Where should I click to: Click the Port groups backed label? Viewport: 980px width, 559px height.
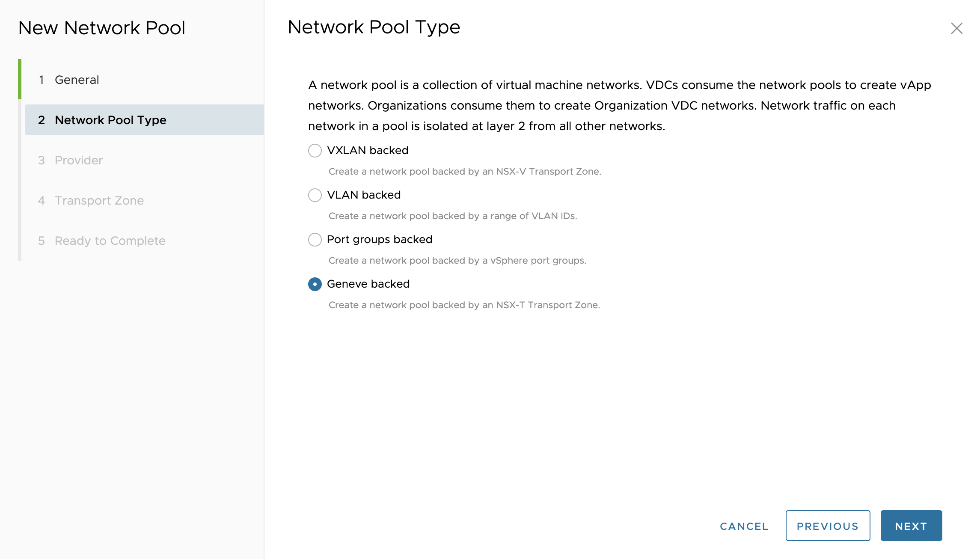tap(379, 240)
